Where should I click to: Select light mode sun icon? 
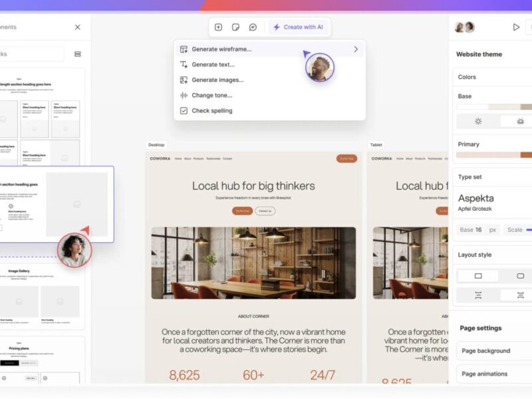click(478, 122)
